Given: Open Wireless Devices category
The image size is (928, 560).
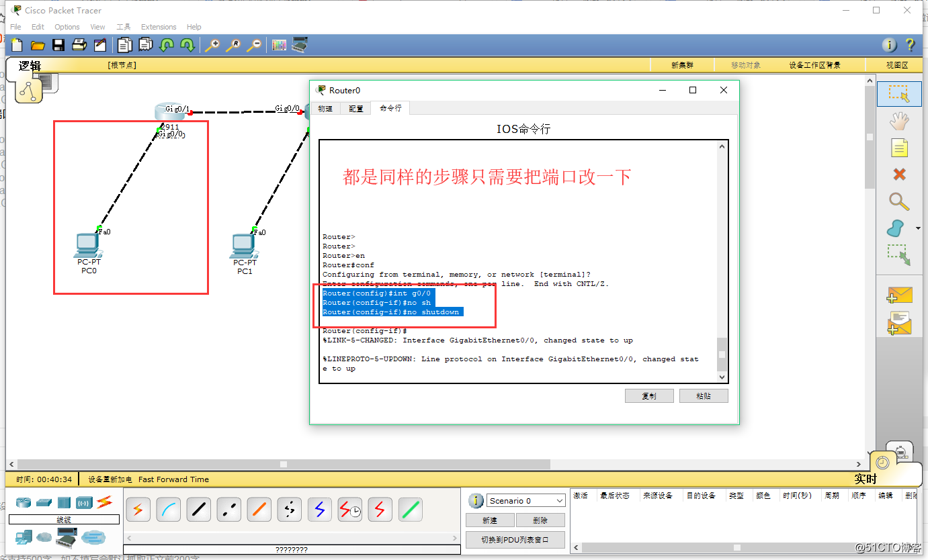Looking at the screenshot, I should (x=84, y=502).
